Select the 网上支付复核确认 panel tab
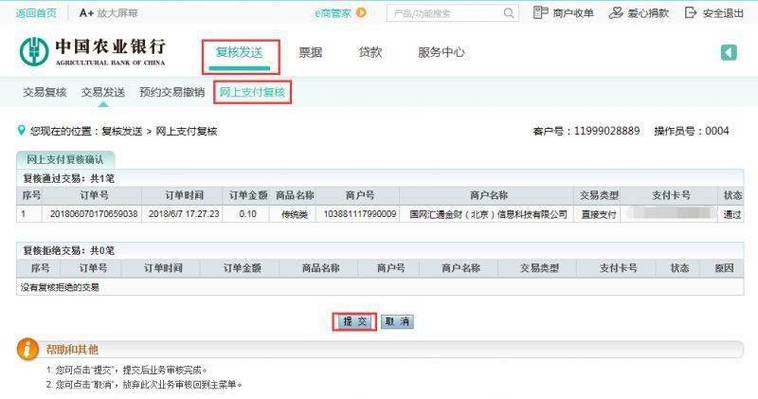This screenshot has height=399, width=758. [65, 159]
